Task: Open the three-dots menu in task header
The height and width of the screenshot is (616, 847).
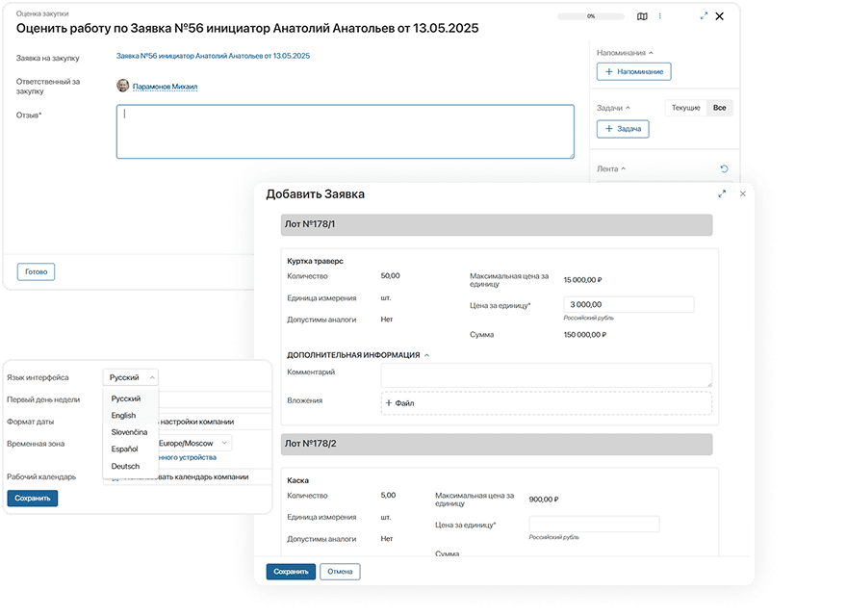Action: click(x=659, y=16)
